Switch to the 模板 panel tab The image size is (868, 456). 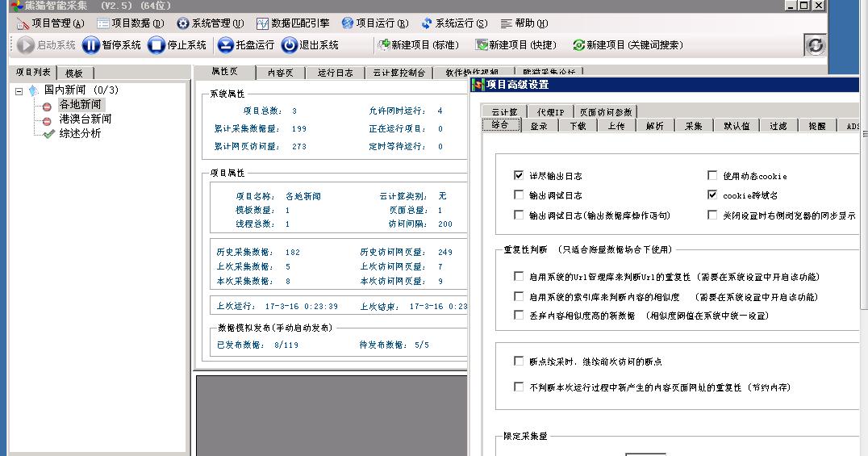click(73, 73)
